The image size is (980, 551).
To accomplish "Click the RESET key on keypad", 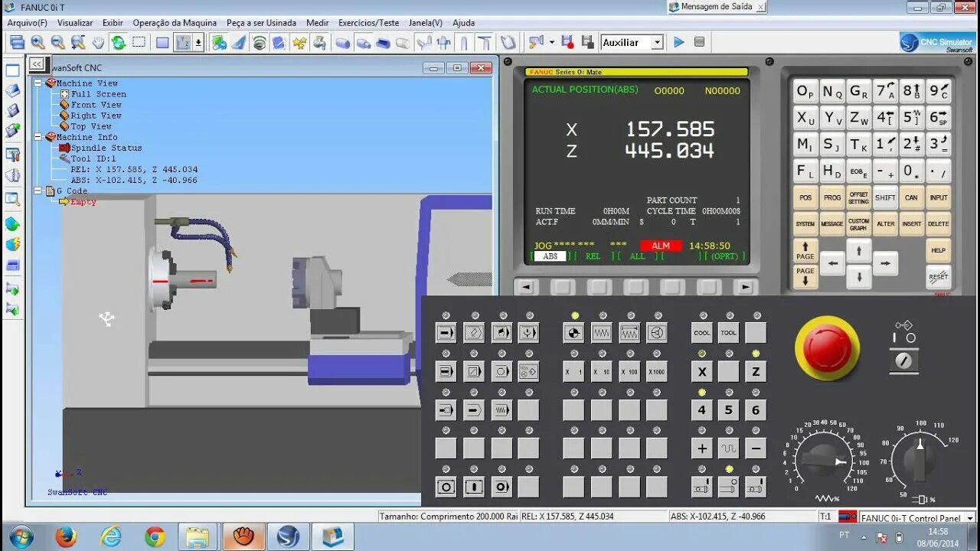I will pos(938,276).
